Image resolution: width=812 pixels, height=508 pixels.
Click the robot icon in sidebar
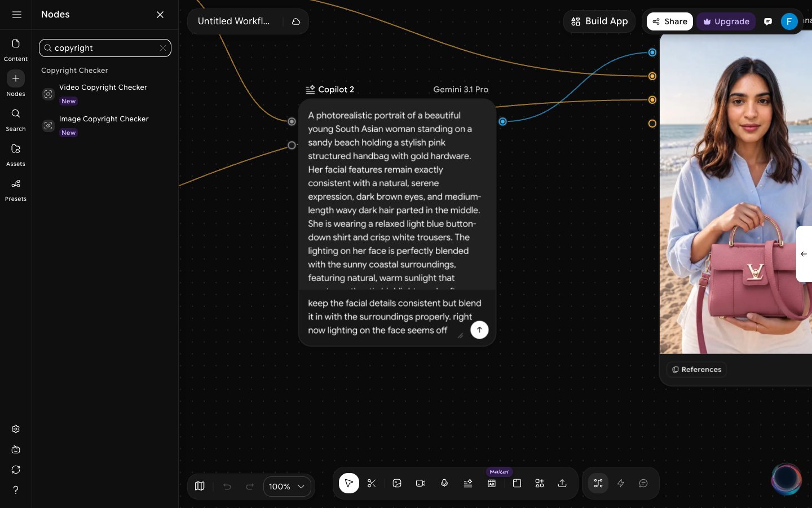(16, 449)
